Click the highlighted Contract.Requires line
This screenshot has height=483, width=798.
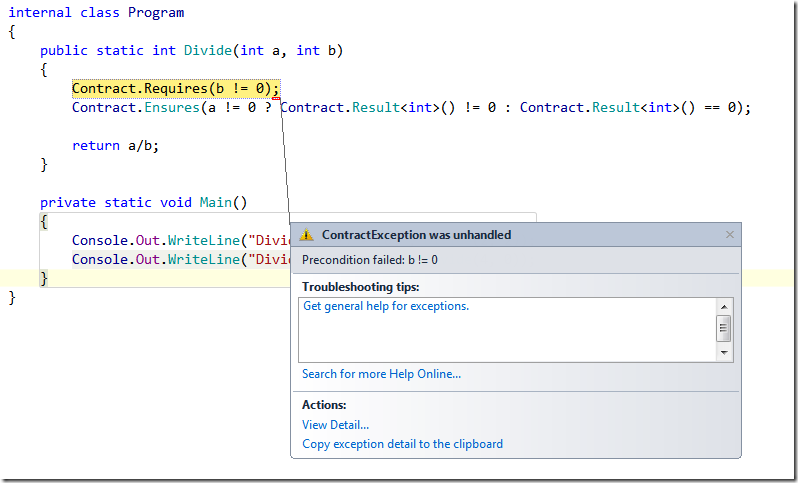176,89
